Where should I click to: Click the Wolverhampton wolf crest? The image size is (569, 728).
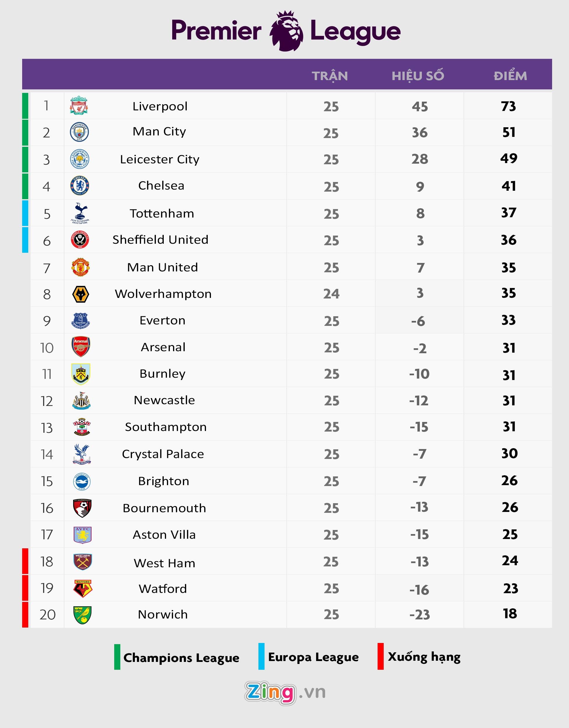(x=80, y=294)
